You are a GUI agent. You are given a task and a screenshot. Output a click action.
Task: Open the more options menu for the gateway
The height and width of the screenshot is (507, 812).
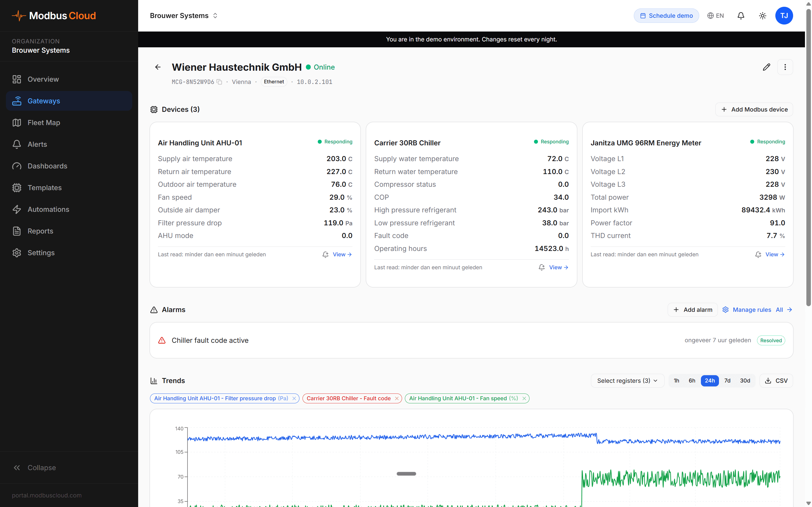pos(785,67)
